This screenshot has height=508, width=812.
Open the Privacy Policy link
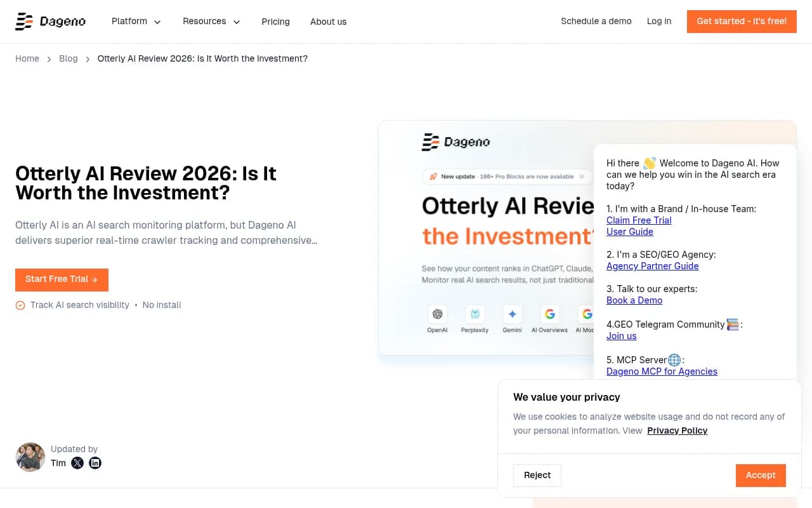[x=678, y=431]
